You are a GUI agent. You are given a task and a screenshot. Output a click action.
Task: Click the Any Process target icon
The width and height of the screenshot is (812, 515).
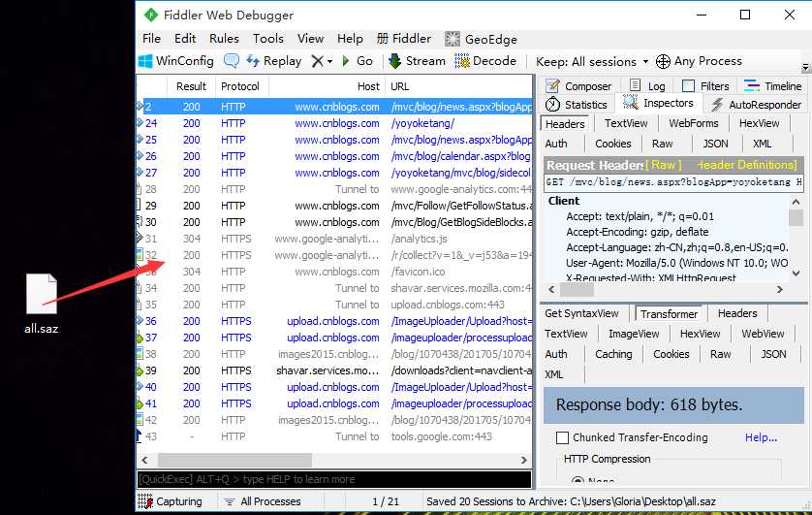click(663, 61)
